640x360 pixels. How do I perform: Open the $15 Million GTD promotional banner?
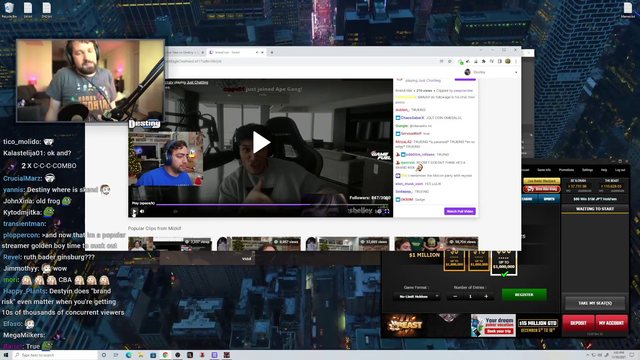[x=538, y=325]
